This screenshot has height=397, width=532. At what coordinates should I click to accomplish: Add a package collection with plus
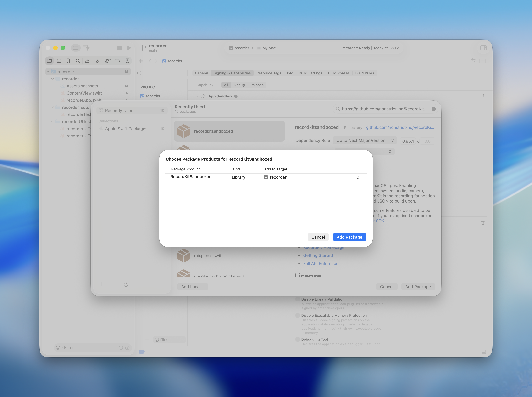point(102,284)
